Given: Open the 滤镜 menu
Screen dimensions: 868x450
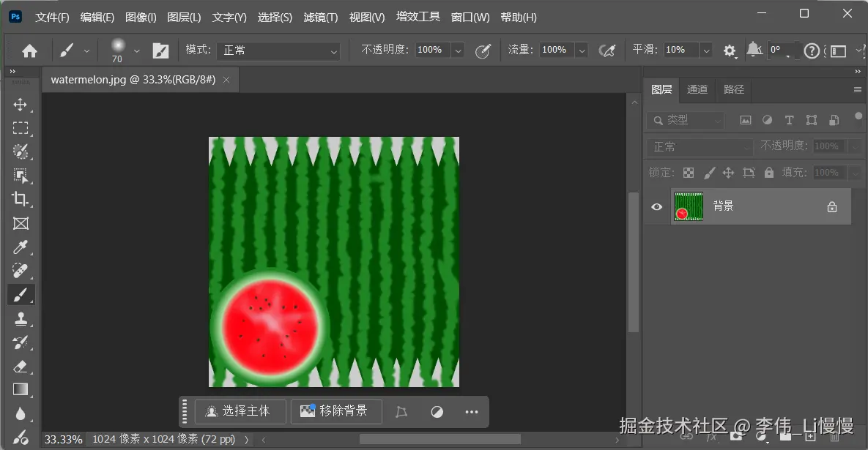Looking at the screenshot, I should 319,17.
